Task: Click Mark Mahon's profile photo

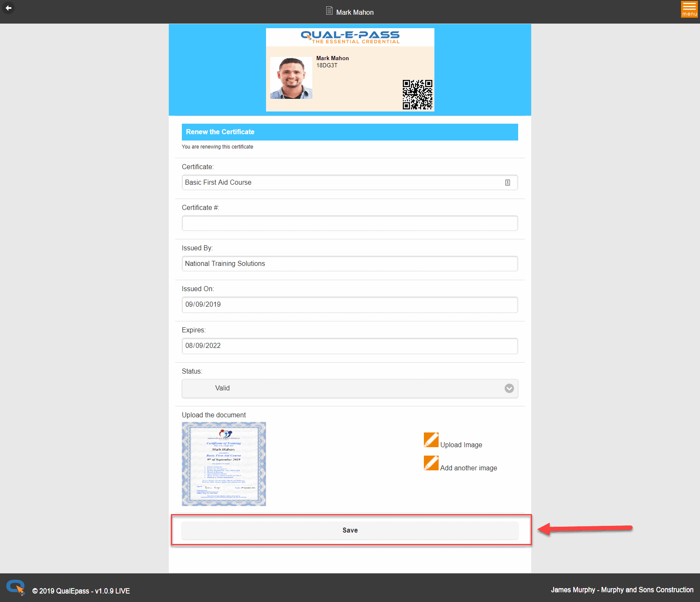Action: [x=291, y=78]
